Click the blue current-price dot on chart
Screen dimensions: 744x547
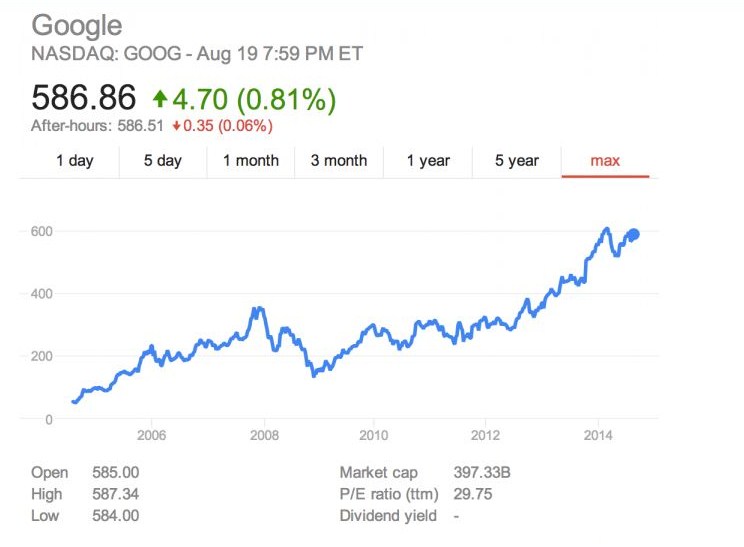coord(632,235)
